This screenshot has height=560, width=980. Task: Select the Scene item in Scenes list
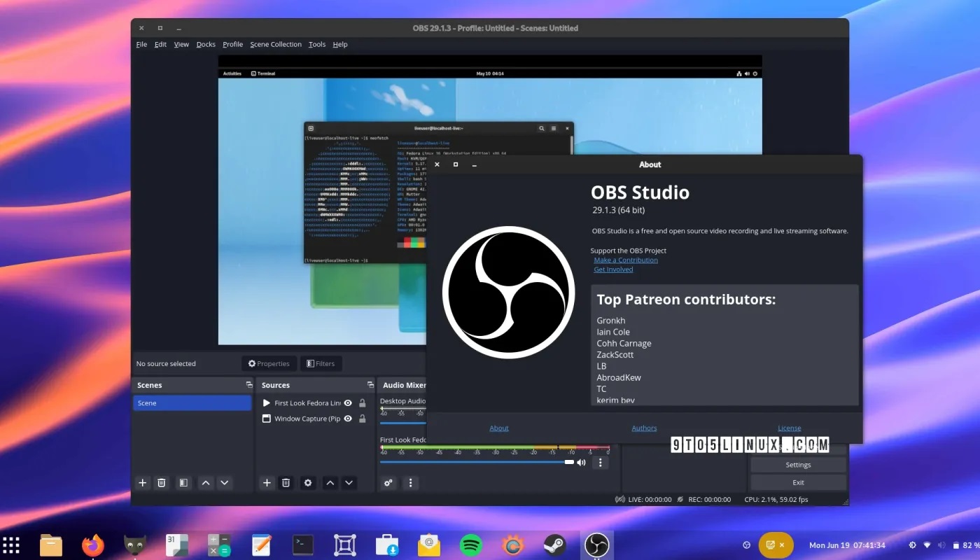(192, 403)
